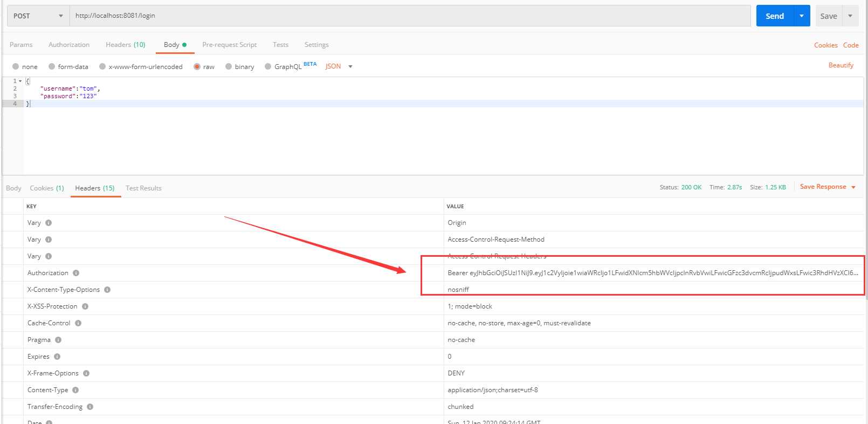This screenshot has width=868, height=424.
Task: Open request Settings tab
Action: click(316, 45)
